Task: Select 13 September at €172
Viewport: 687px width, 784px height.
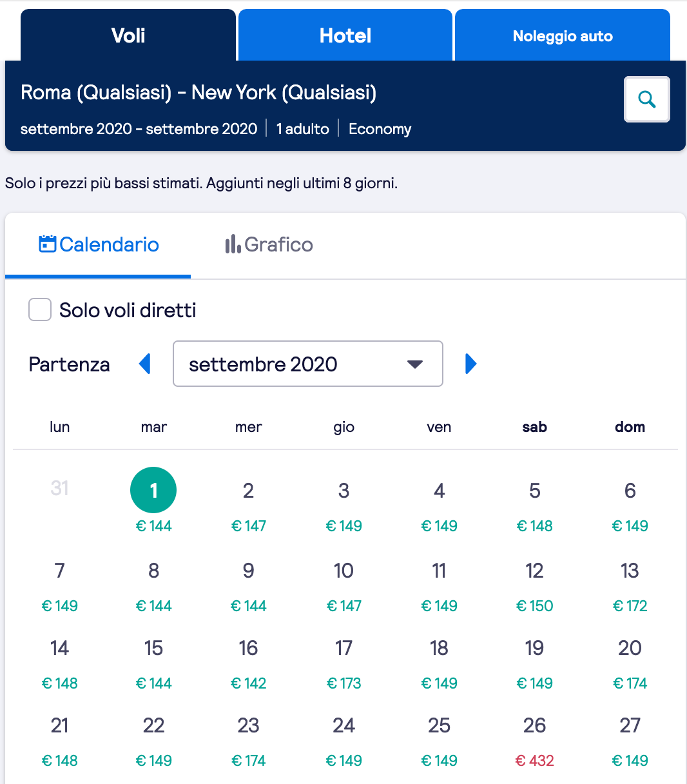Action: tap(630, 587)
